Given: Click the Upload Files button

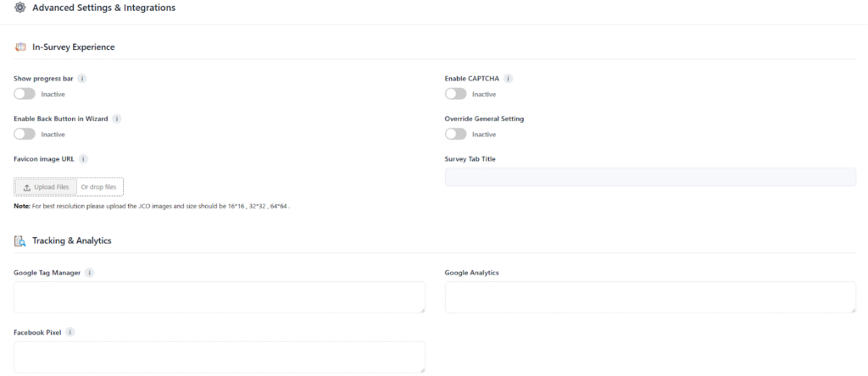Looking at the screenshot, I should 46,187.
